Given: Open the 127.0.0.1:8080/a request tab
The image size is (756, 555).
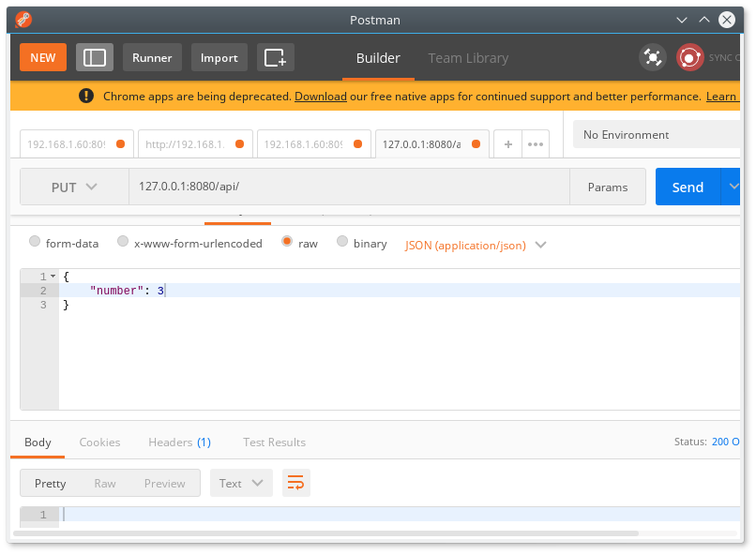Looking at the screenshot, I should 432,144.
